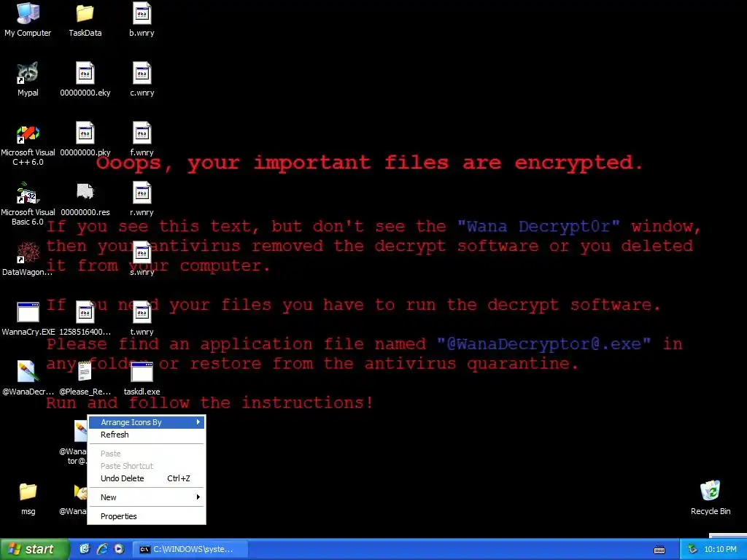Screen dimensions: 747x560
Task: Select the t.wnry file icon
Action: coord(142,319)
